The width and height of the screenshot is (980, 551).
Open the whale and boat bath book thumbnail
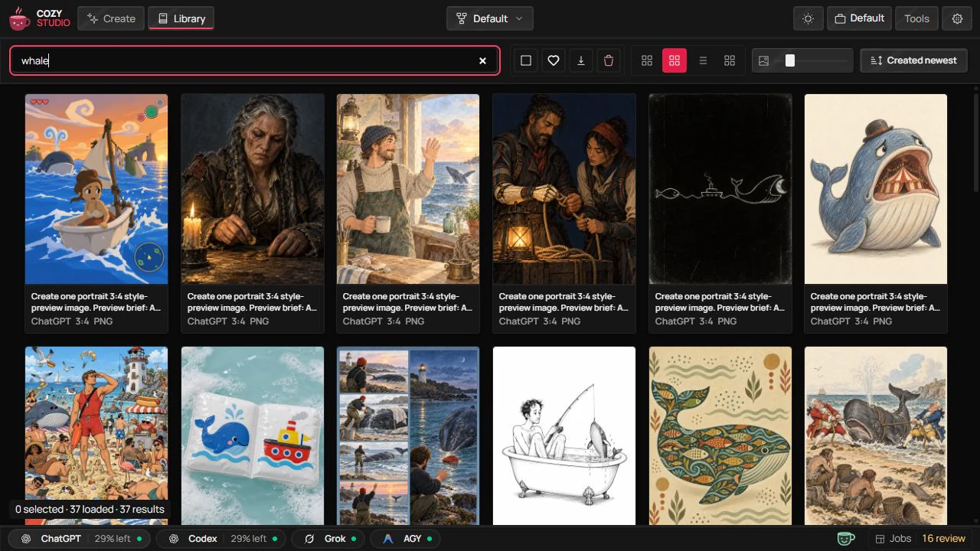point(253,436)
